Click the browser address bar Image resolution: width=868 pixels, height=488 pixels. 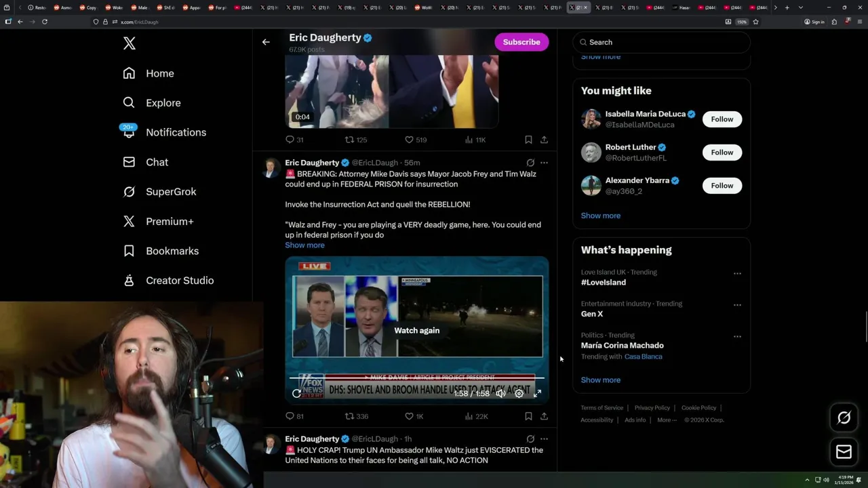pyautogui.click(x=407, y=22)
